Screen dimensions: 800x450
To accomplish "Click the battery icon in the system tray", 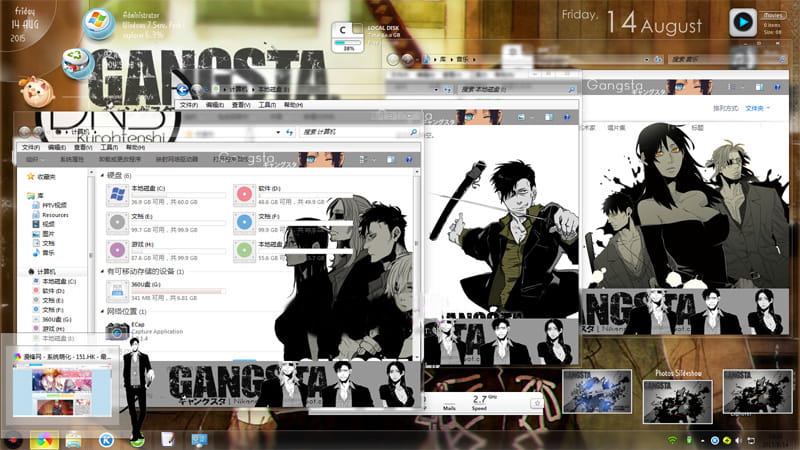I will point(689,440).
